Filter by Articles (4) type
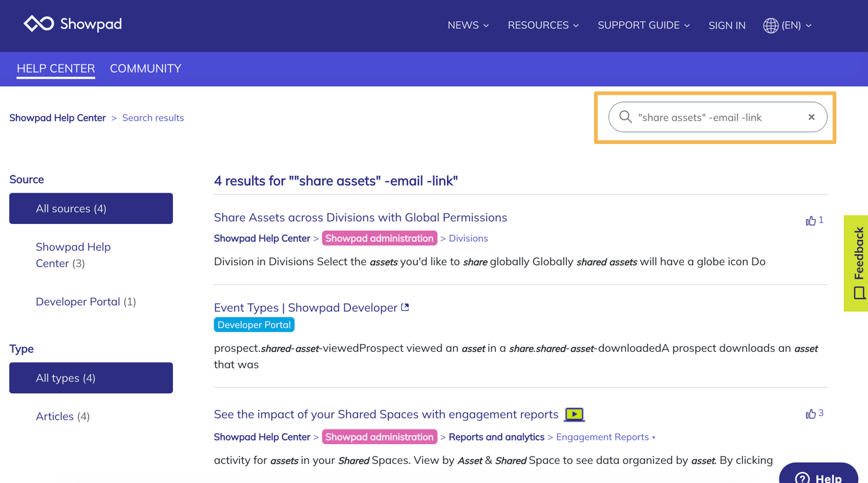Image resolution: width=868 pixels, height=483 pixels. [x=63, y=417]
